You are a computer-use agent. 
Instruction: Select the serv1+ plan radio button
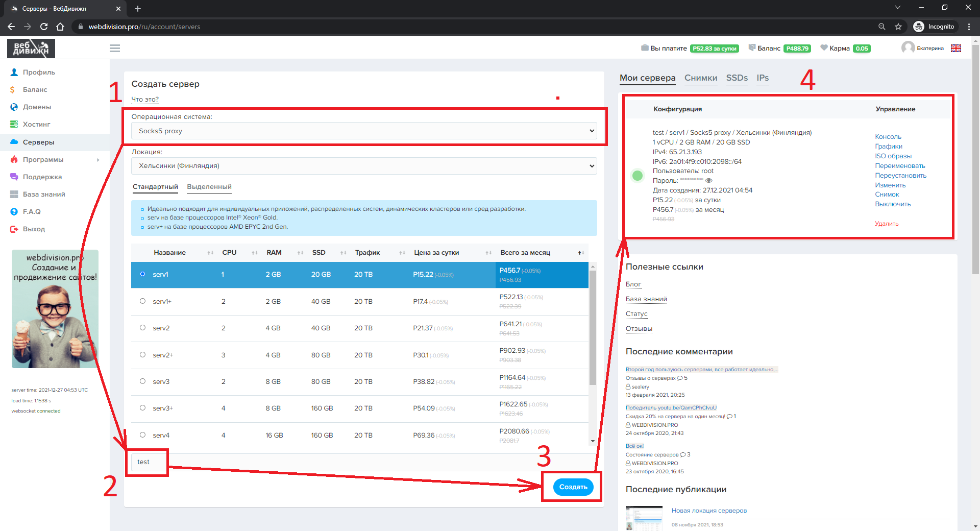point(142,301)
